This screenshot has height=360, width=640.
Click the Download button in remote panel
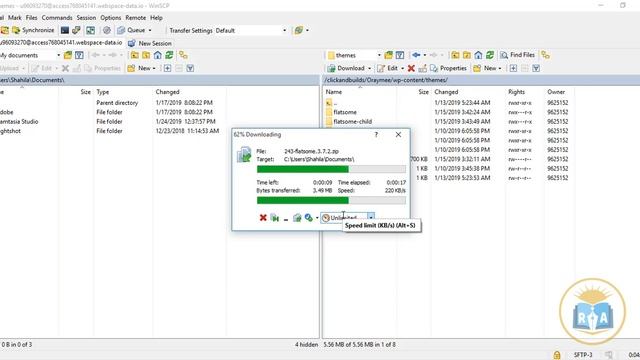coord(346,68)
